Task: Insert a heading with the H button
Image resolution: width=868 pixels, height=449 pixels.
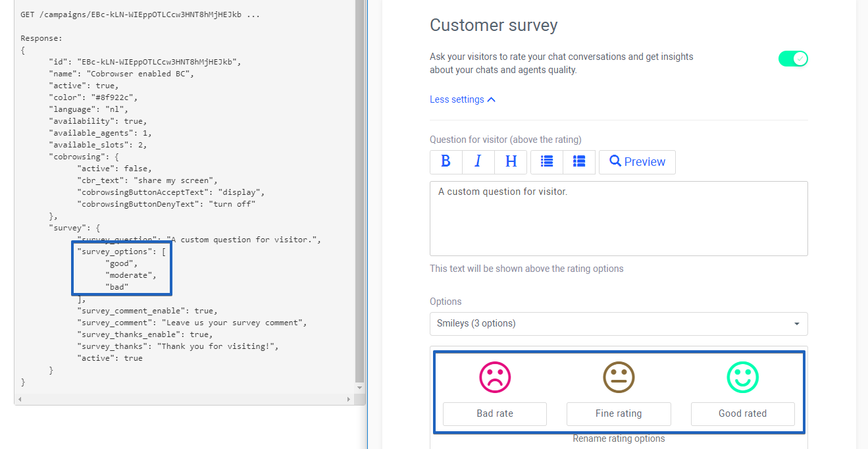Action: point(511,162)
